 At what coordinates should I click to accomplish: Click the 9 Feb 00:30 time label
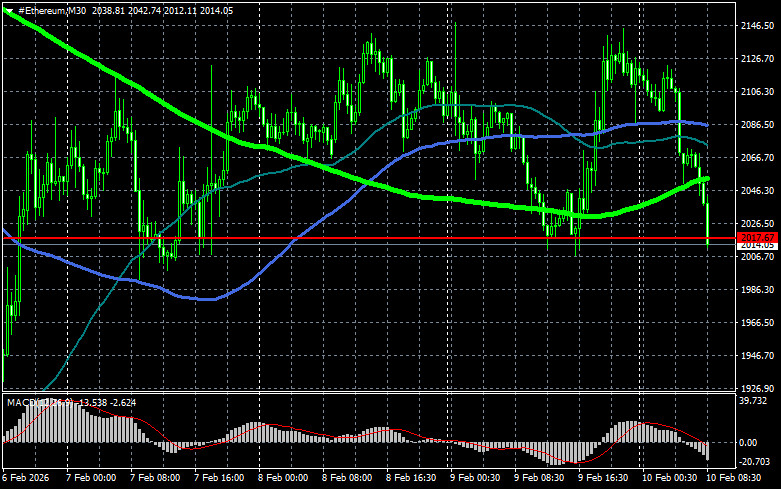475,478
